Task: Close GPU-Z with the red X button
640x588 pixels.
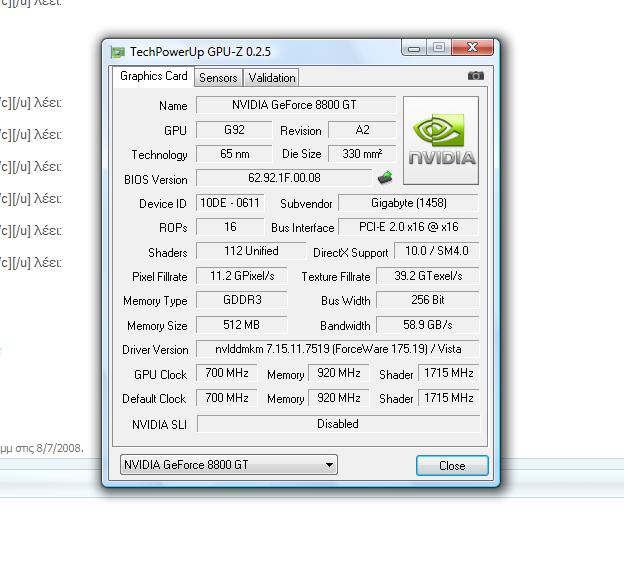Action: 473,47
